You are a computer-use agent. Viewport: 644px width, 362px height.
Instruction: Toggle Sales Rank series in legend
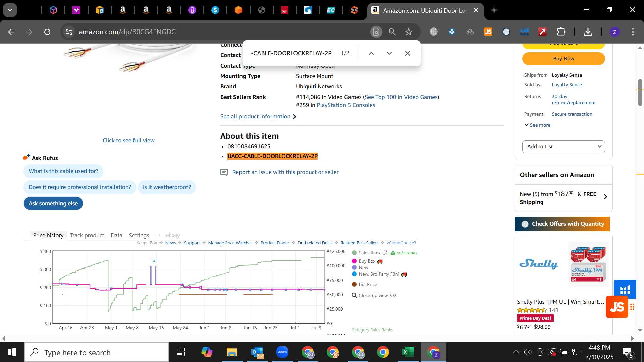point(366,253)
